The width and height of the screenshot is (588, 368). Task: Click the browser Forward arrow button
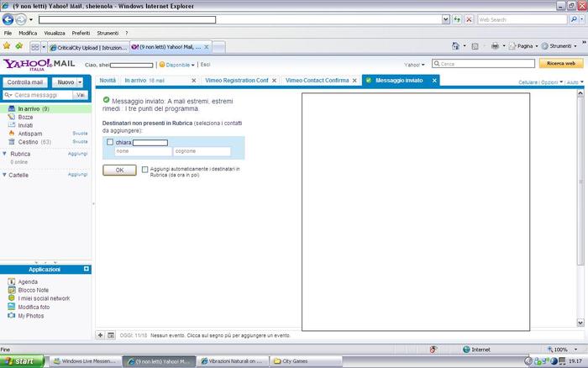coord(21,19)
